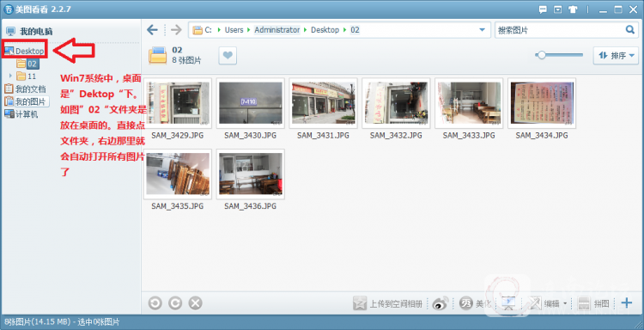Open the skin shirt icon in title bar
The width and height of the screenshot is (644, 330).
point(573,9)
